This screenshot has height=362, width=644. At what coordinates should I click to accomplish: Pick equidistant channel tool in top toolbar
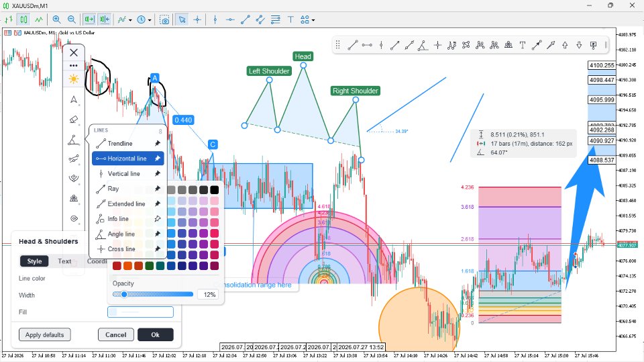pos(260,19)
